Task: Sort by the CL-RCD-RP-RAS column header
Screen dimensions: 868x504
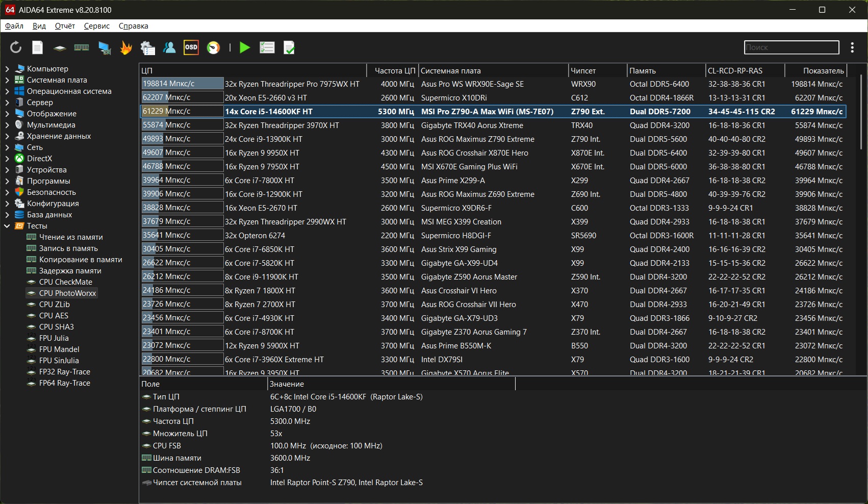Action: (x=745, y=70)
